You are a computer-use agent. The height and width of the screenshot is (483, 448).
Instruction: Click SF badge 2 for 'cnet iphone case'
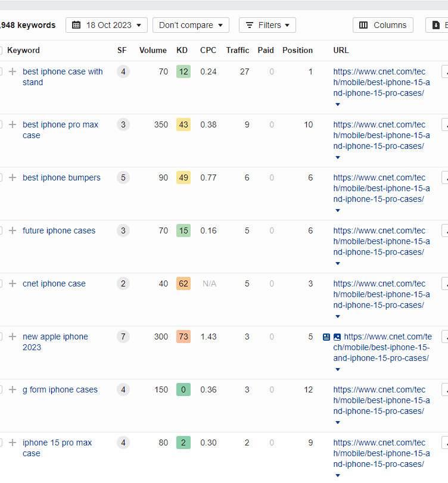(123, 283)
